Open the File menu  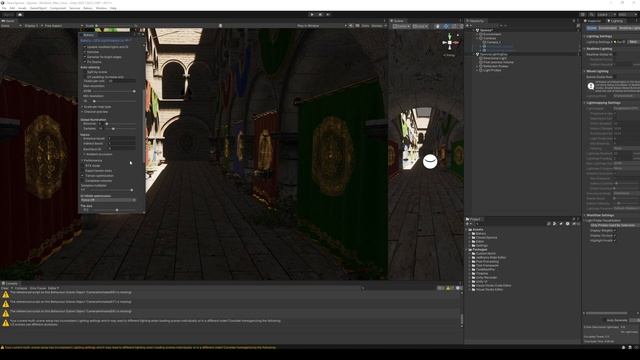coord(4,8)
